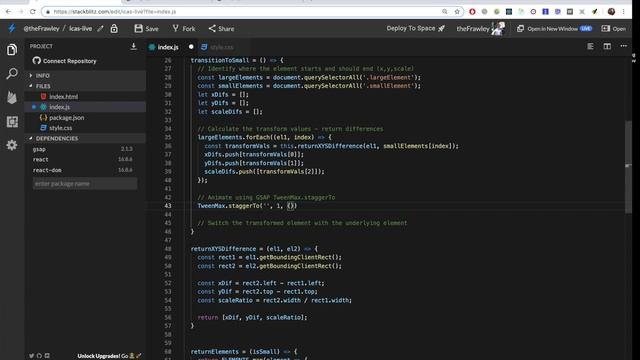Click Connect Repository
This screenshot has width=640, height=360.
(64, 61)
